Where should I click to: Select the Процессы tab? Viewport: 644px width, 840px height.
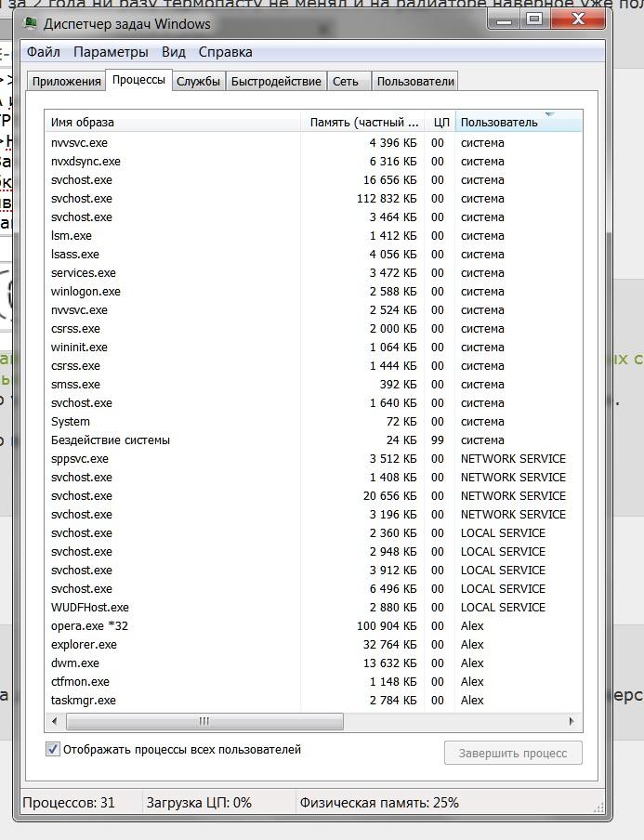tap(138, 80)
